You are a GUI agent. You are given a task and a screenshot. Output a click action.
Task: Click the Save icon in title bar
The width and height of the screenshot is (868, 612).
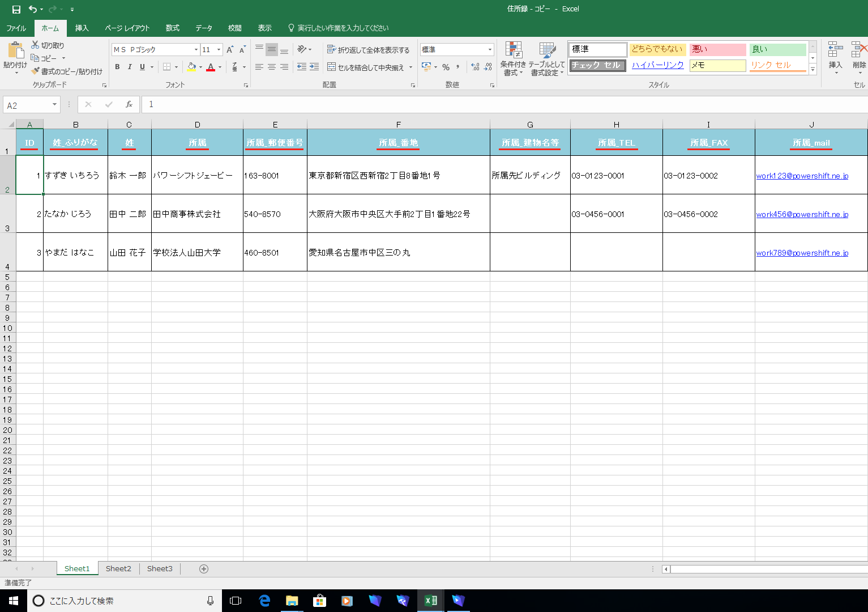tap(16, 9)
